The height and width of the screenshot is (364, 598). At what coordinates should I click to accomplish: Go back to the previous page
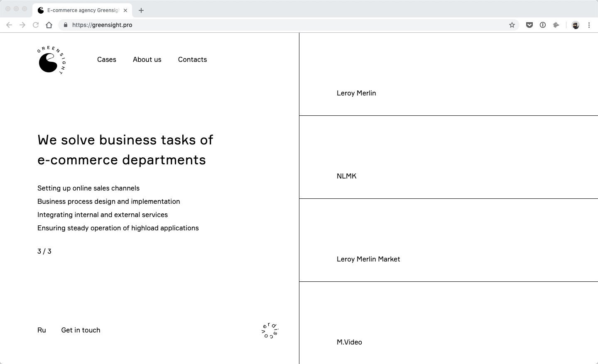point(9,25)
